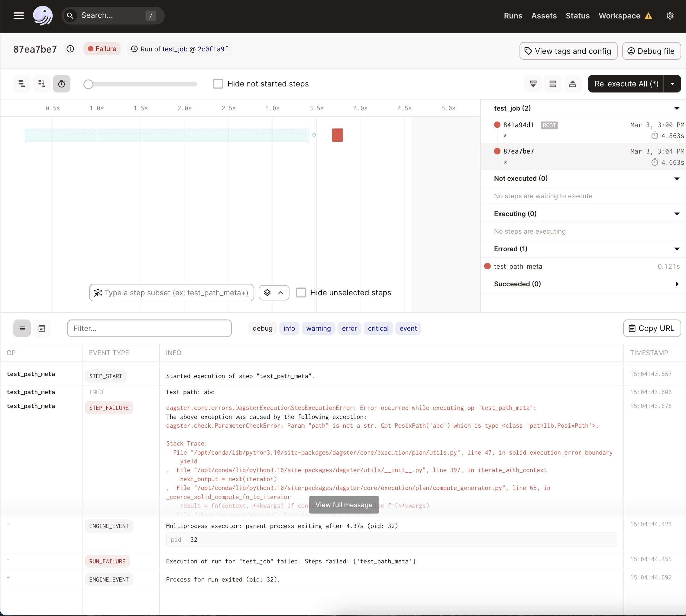Select errored step test_path_meta
Screen dimensions: 686x616
pyautogui.click(x=583, y=266)
